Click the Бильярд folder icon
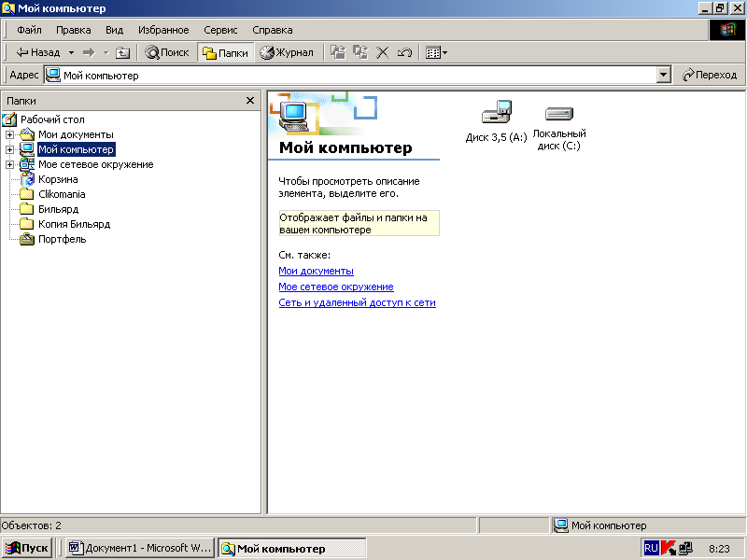Image resolution: width=747 pixels, height=560 pixels. [27, 209]
